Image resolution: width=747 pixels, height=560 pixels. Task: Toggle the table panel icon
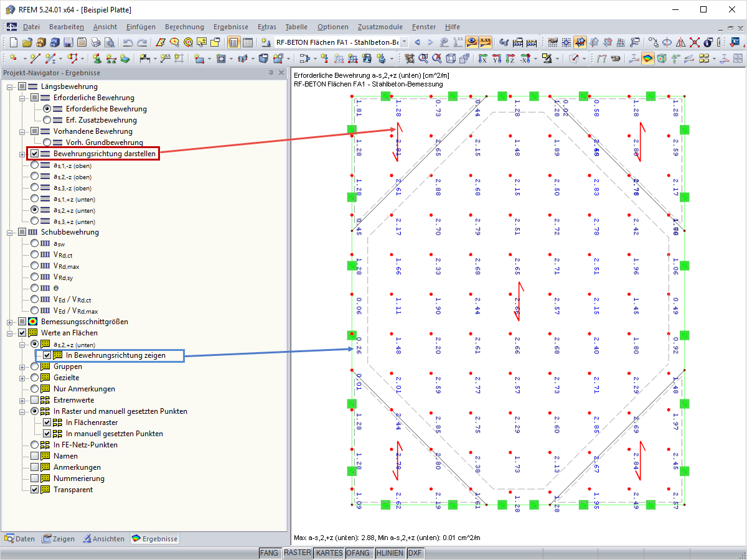(x=247, y=42)
